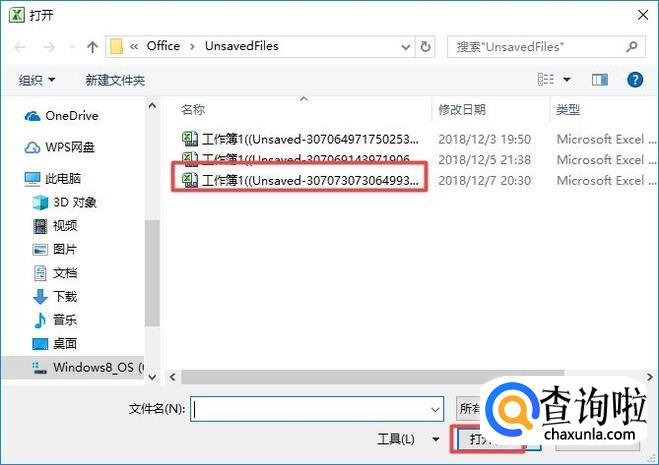This screenshot has height=465, width=659.
Task: Click the search magnifier icon
Action: [632, 46]
